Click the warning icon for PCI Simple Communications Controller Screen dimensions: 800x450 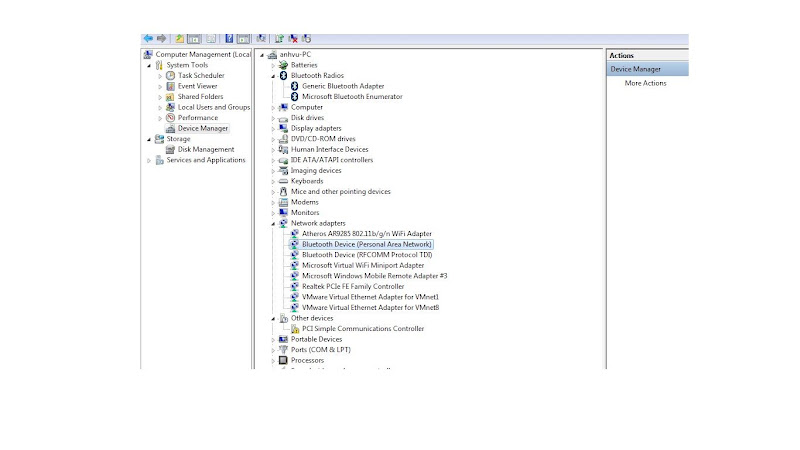click(x=294, y=328)
